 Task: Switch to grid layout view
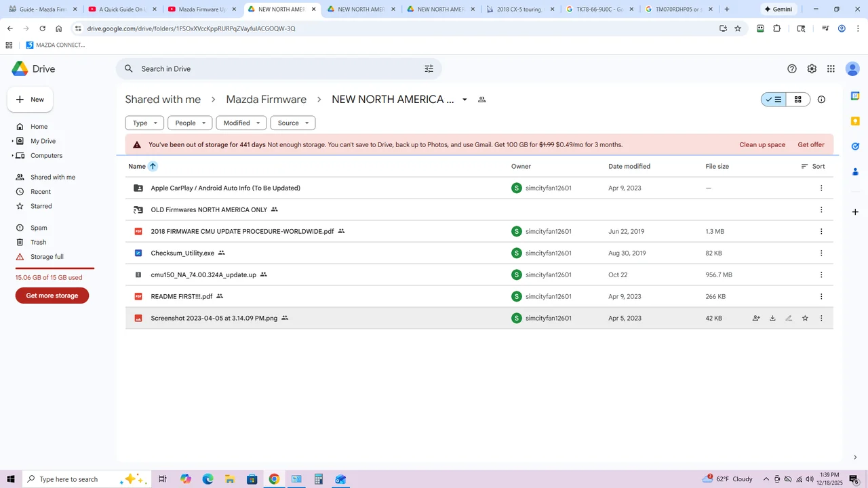point(798,100)
